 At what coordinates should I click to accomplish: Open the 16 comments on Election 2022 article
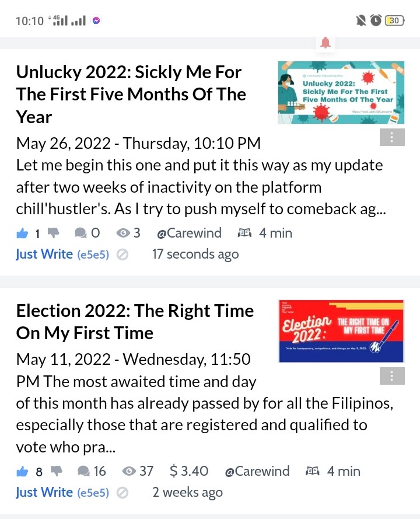pos(91,471)
